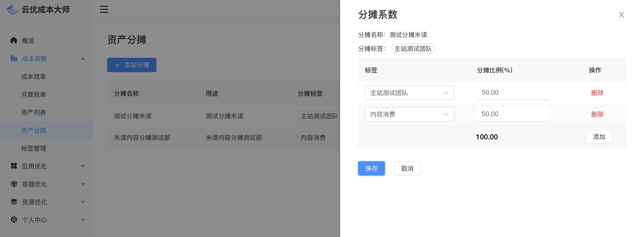
Task: Click the 云优成本大师 logo icon
Action: click(x=12, y=9)
